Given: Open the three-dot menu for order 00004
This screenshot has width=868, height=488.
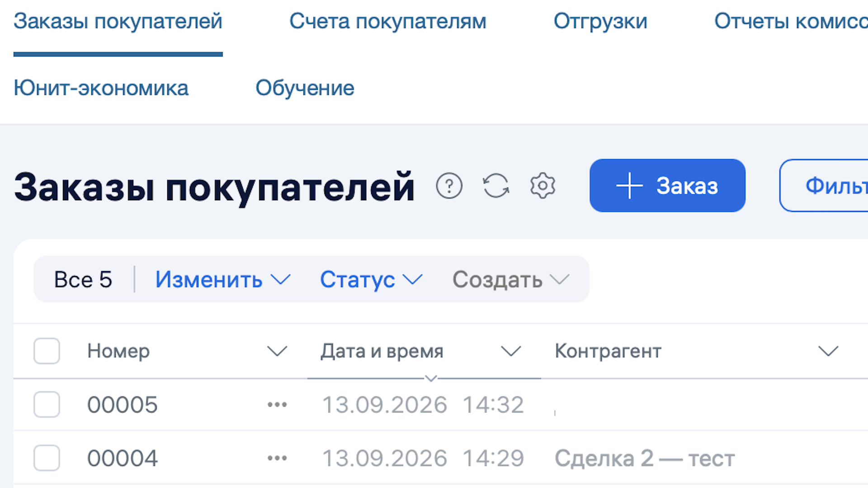Looking at the screenshot, I should tap(277, 458).
